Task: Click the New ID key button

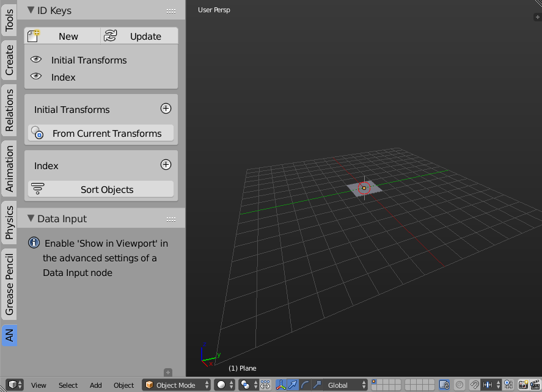Action: (62, 36)
